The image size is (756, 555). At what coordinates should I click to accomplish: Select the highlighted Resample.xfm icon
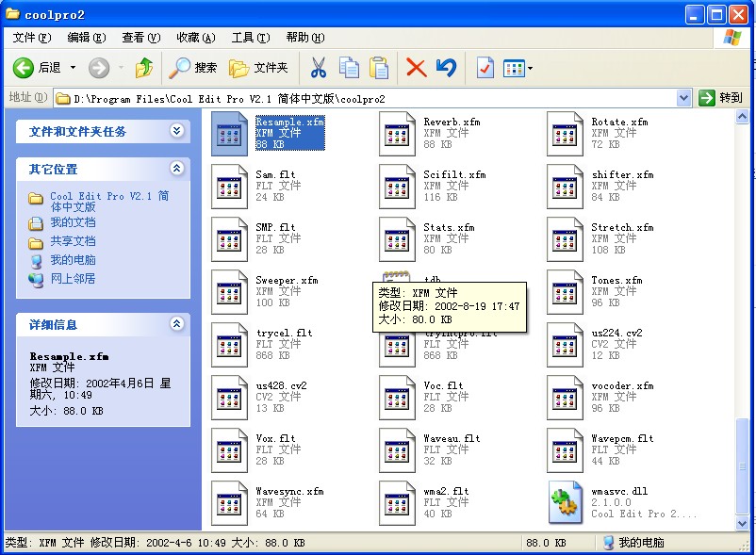[x=229, y=134]
